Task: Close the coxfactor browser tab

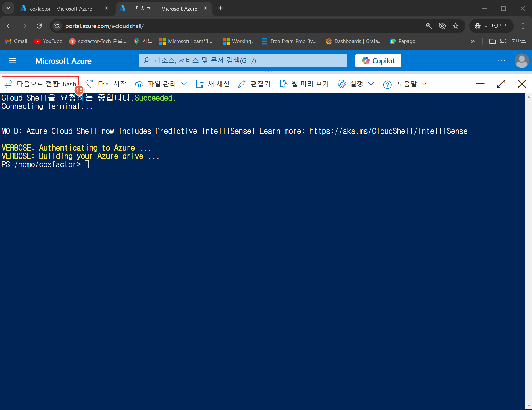Action: [107, 8]
